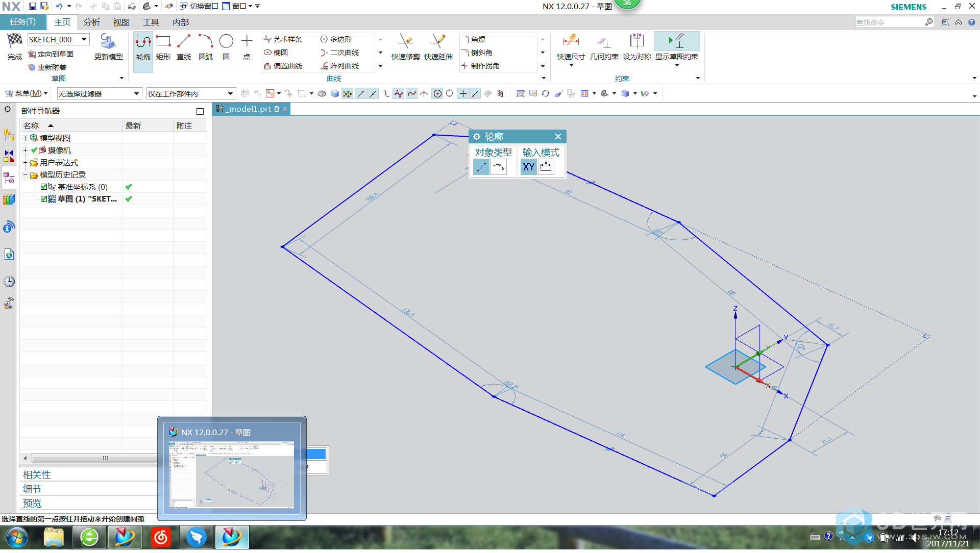Activate Quick Trim (快速修剪)
The width and height of the screenshot is (980, 553).
pos(406,47)
